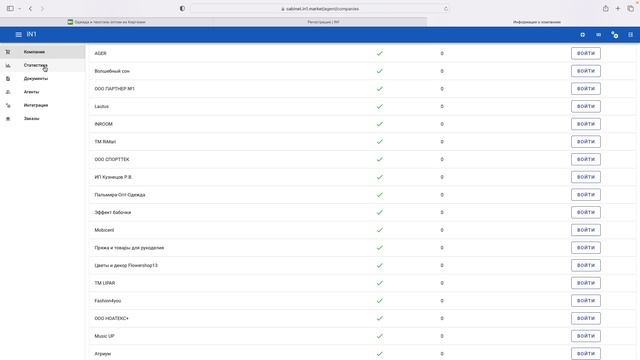The width and height of the screenshot is (640, 360).
Task: Click the green checkmark in Fashion4you row
Action: [380, 301]
